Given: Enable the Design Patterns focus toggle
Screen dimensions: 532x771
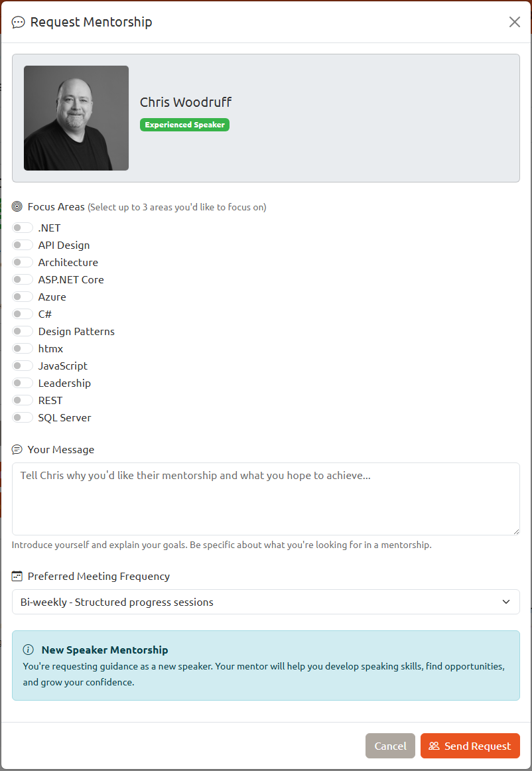Looking at the screenshot, I should point(22,330).
